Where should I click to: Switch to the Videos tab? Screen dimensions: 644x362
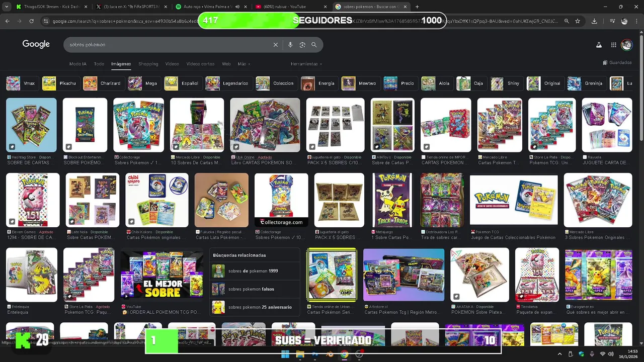[172, 64]
